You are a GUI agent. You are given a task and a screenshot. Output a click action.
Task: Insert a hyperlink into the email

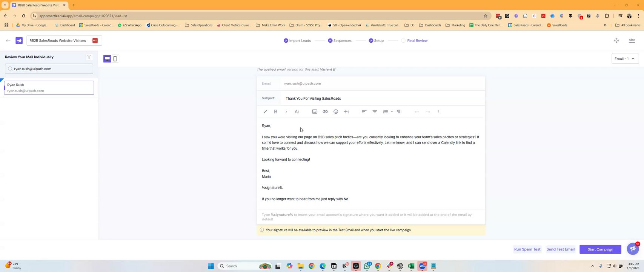325,112
